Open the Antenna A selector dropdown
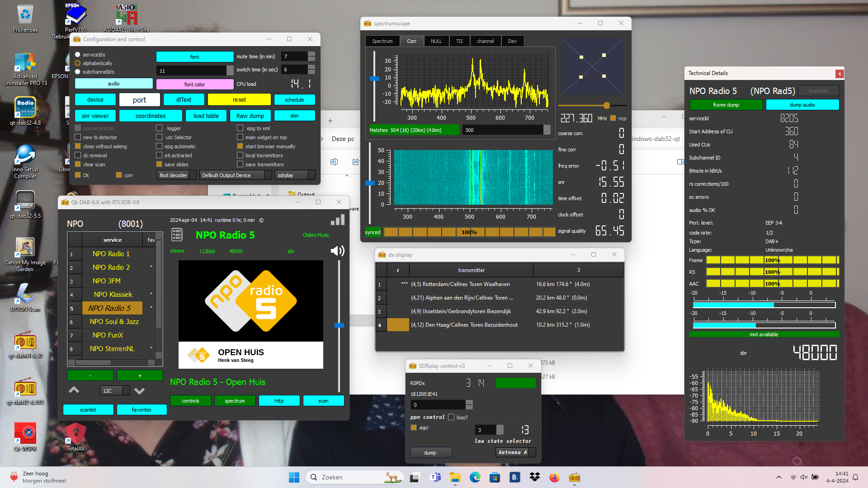 pyautogui.click(x=515, y=452)
